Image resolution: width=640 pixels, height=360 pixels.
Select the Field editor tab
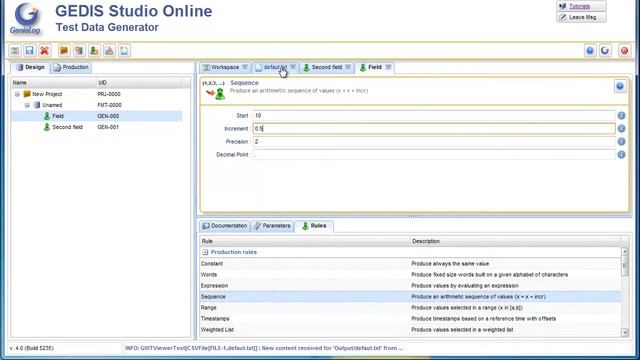tap(375, 67)
